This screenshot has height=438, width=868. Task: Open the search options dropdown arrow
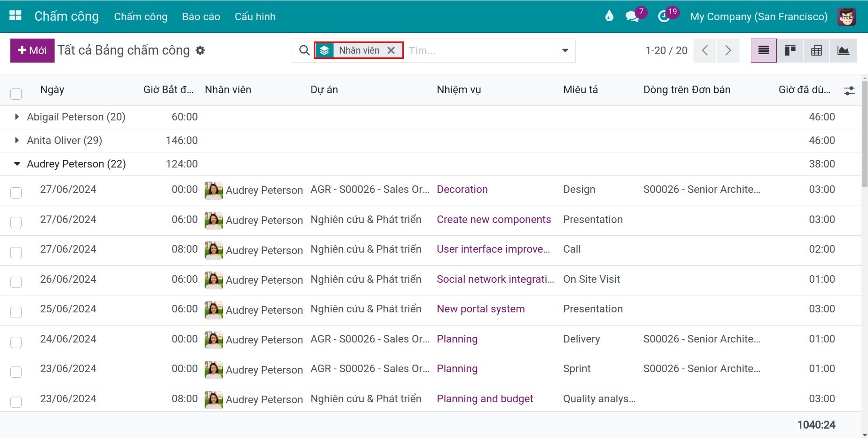(565, 50)
